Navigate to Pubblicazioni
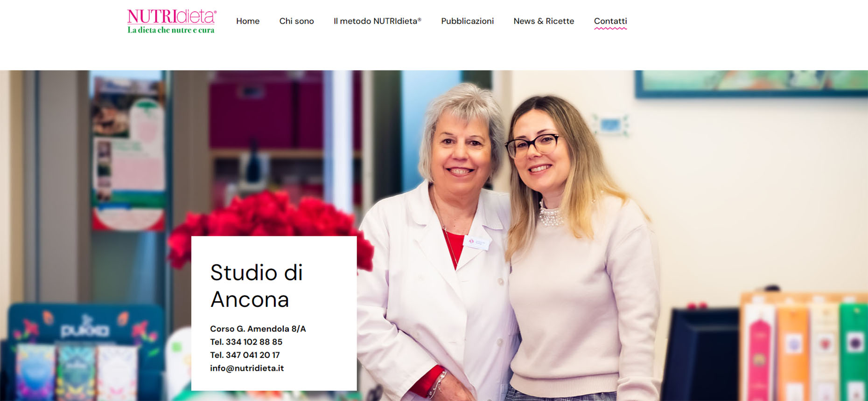The width and height of the screenshot is (868, 401). 467,21
